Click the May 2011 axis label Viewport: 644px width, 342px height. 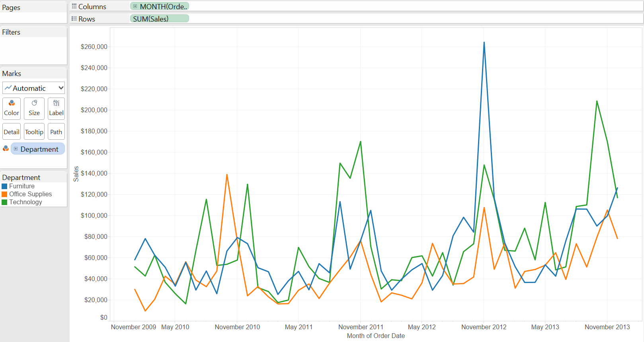tap(299, 327)
